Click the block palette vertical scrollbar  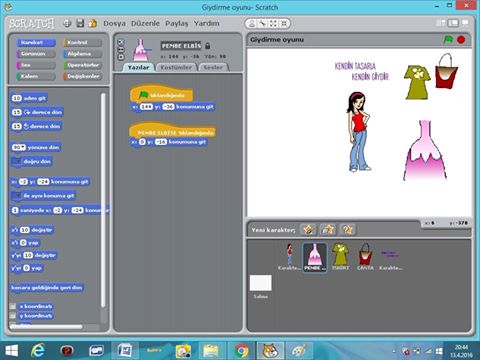click(103, 200)
